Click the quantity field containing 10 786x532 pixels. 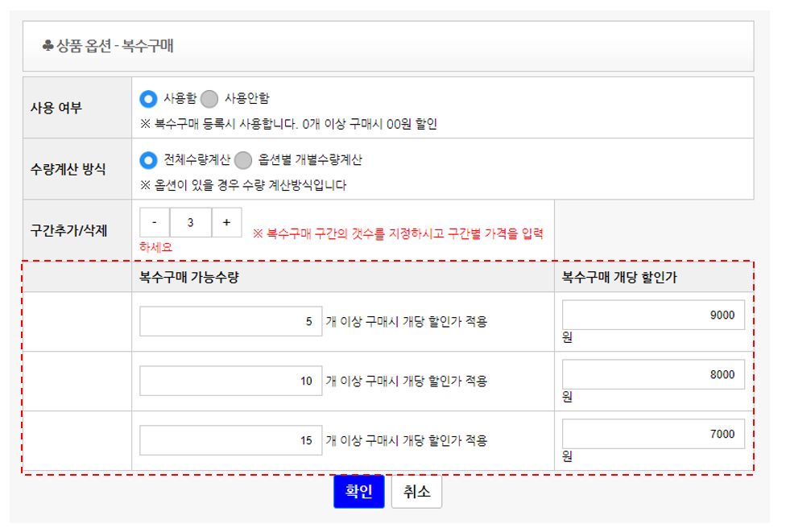230,381
